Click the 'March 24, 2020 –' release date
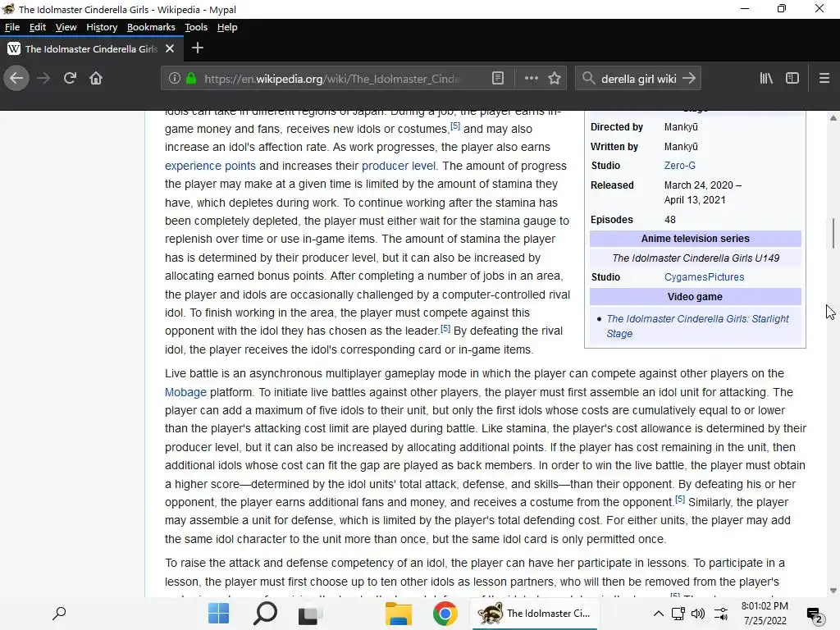This screenshot has height=630, width=840. click(x=703, y=185)
